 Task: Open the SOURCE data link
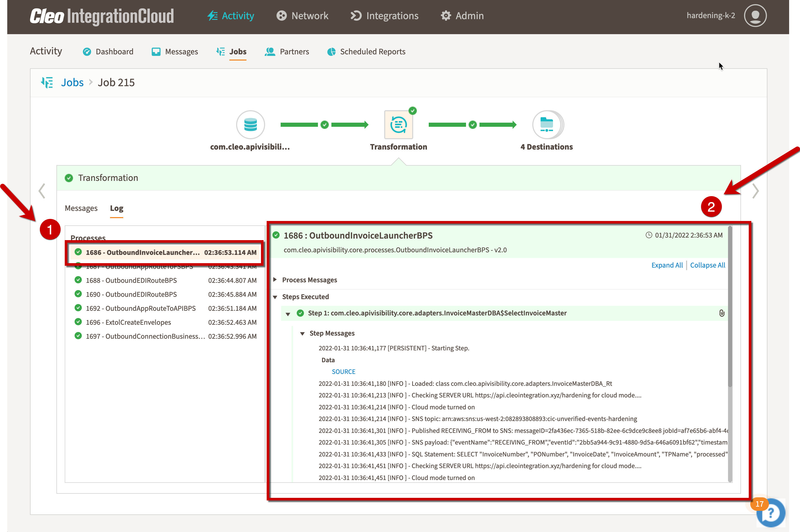click(344, 372)
